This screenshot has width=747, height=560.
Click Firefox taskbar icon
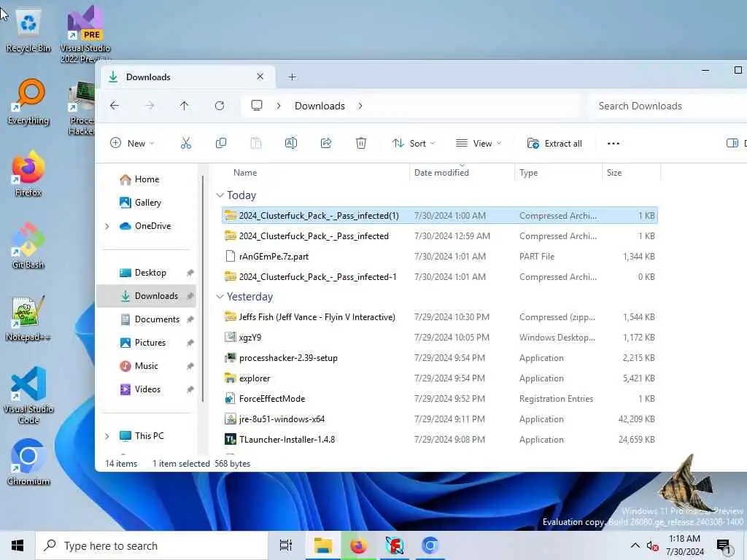coord(358,545)
